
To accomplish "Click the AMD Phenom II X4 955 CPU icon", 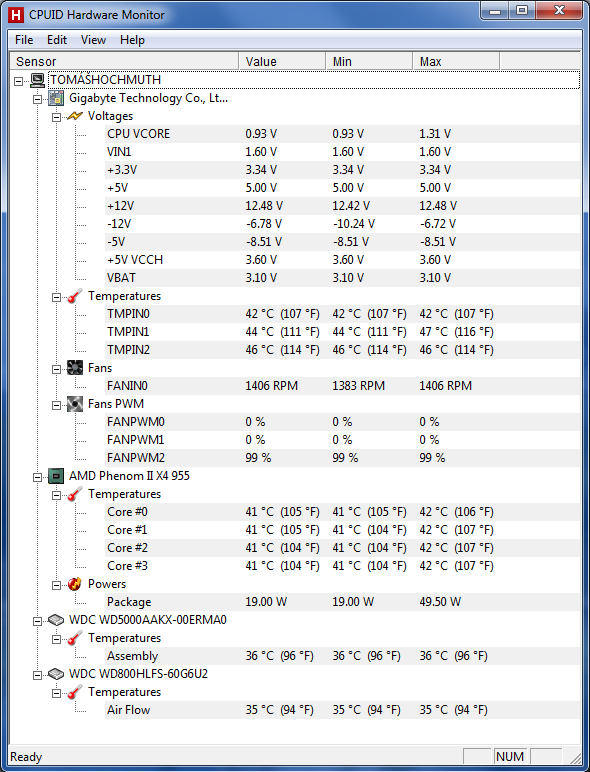I will click(56, 476).
